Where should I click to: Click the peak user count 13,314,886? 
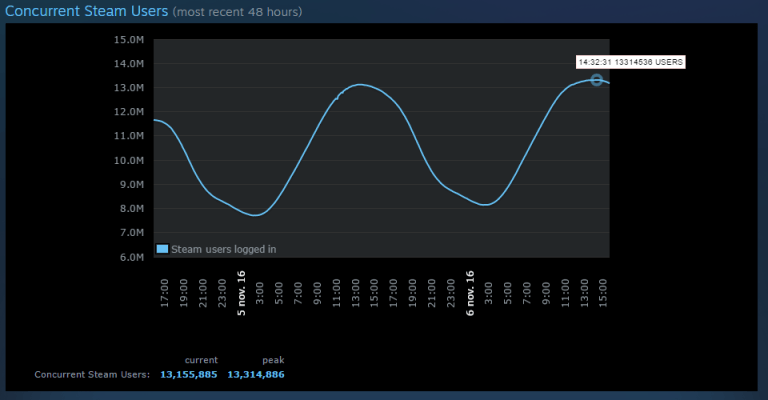pyautogui.click(x=256, y=375)
